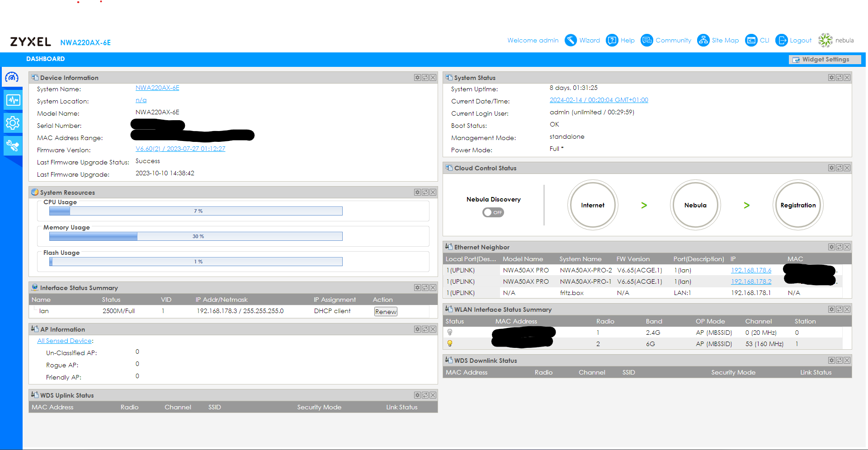868x450 pixels.
Task: Click the 2500M/Full lan status cell
Action: [x=118, y=311]
